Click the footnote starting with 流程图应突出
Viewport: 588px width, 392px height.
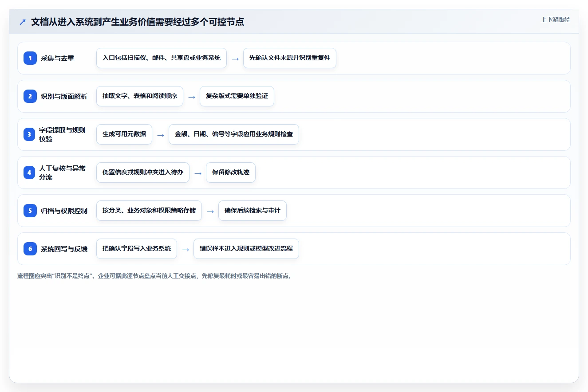[155, 276]
